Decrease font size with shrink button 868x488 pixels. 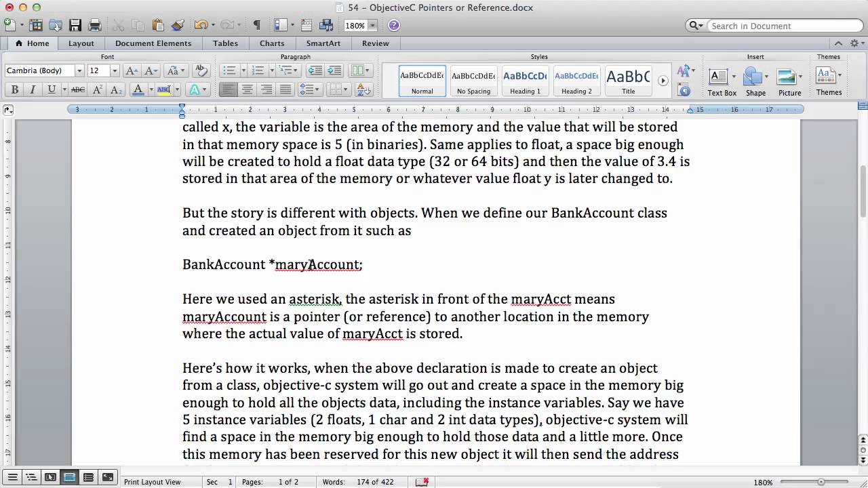point(151,70)
